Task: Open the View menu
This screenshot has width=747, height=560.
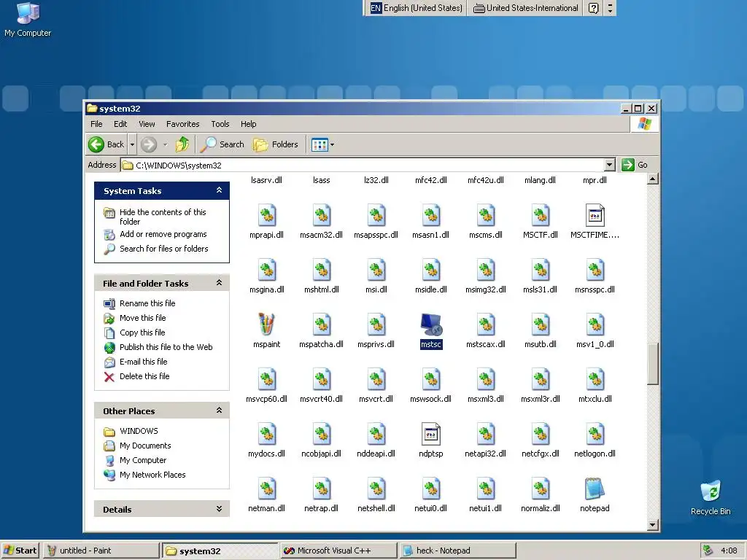Action: click(147, 124)
